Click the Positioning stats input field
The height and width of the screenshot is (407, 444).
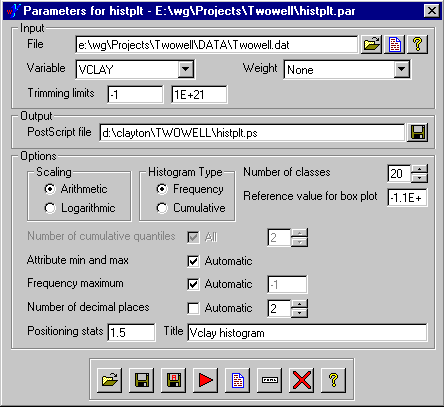pos(131,332)
